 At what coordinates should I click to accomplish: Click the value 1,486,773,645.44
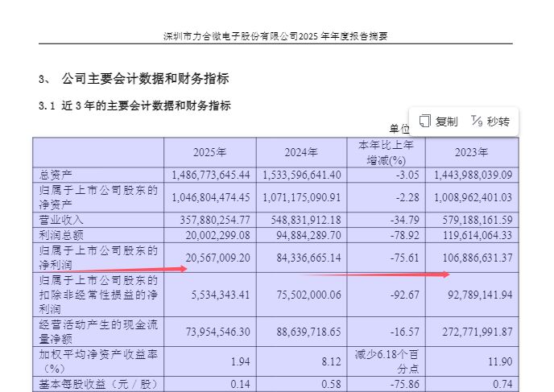[211, 175]
